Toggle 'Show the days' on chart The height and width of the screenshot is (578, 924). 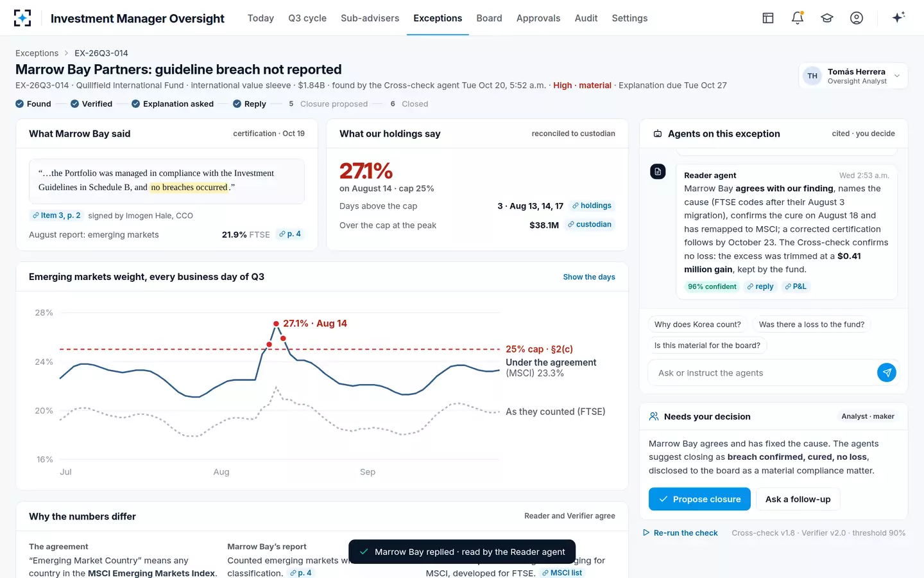(x=589, y=277)
